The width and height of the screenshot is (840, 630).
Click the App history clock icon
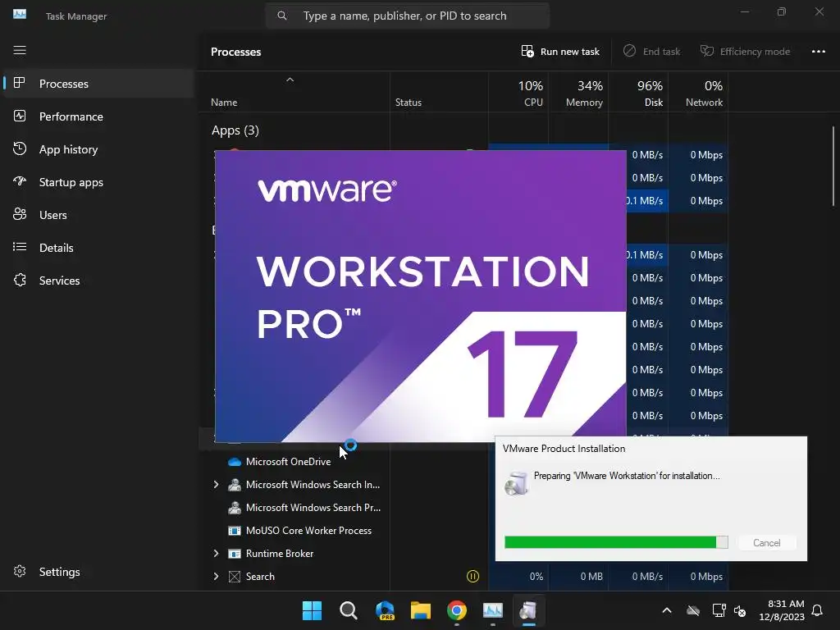click(20, 148)
